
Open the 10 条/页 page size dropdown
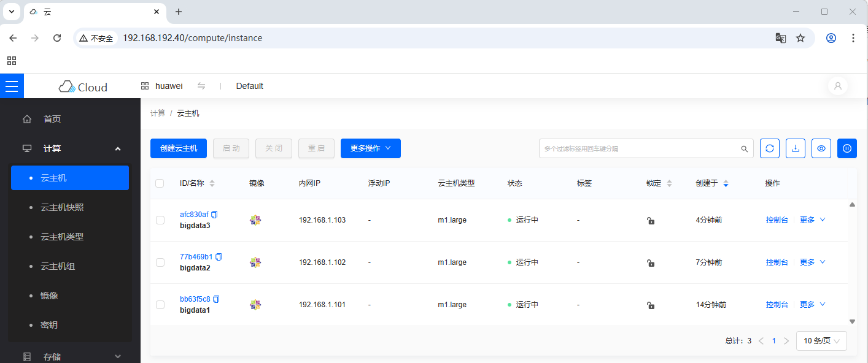[x=821, y=341]
